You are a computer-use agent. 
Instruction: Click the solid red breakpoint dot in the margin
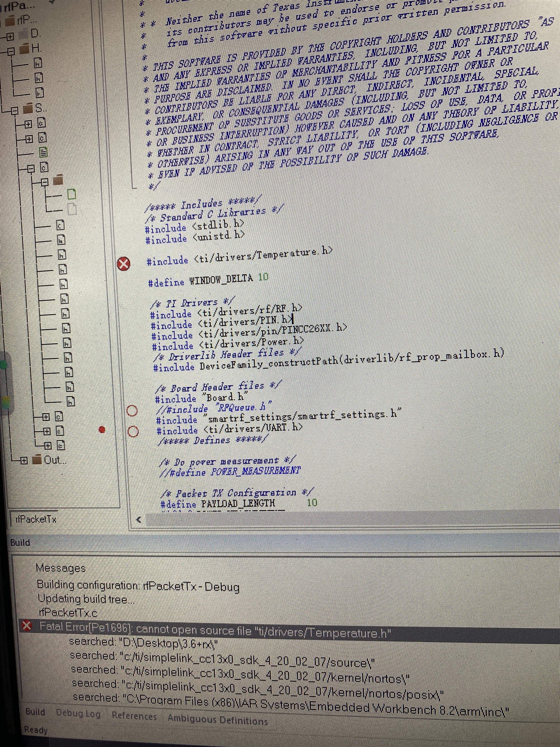(102, 430)
